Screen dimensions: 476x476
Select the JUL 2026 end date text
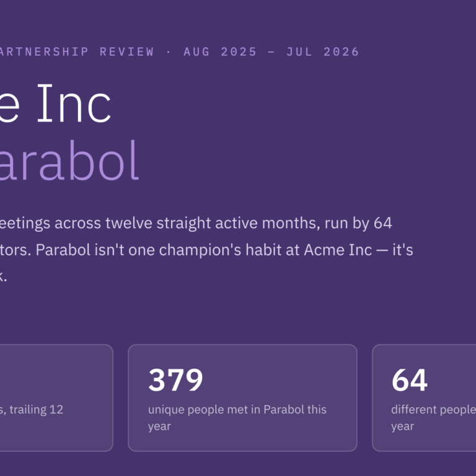[x=323, y=51]
